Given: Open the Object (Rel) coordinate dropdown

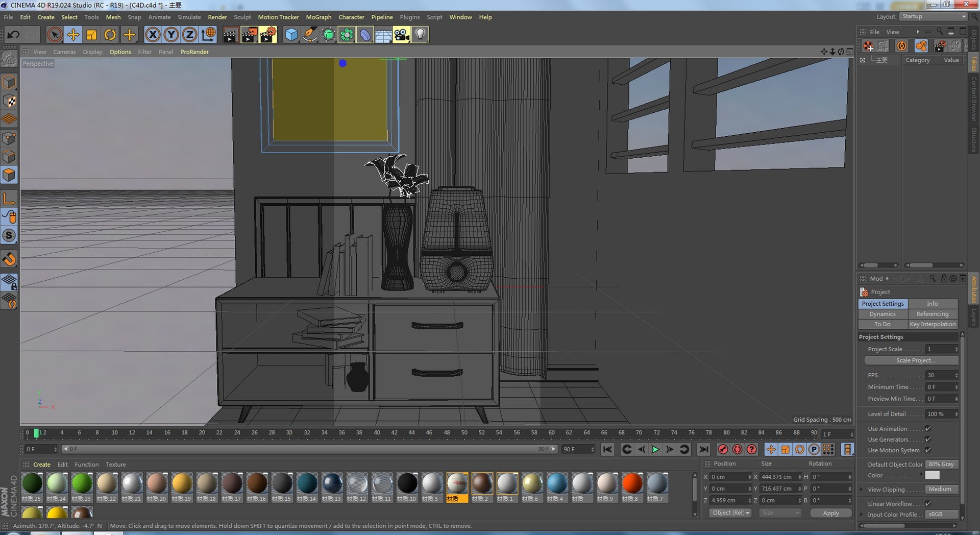Looking at the screenshot, I should tap(730, 513).
